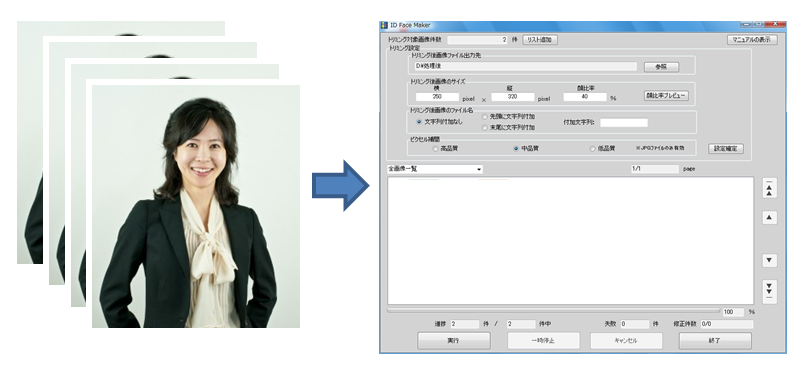Viewport: 807px width, 374px height.
Task: Click the 100% progress bar
Action: click(x=554, y=311)
